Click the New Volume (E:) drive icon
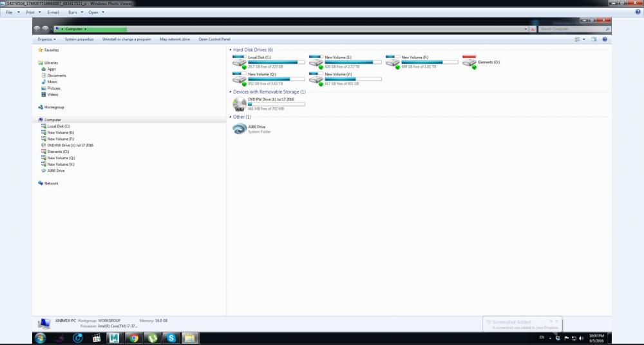This screenshot has width=644, height=345. point(316,62)
